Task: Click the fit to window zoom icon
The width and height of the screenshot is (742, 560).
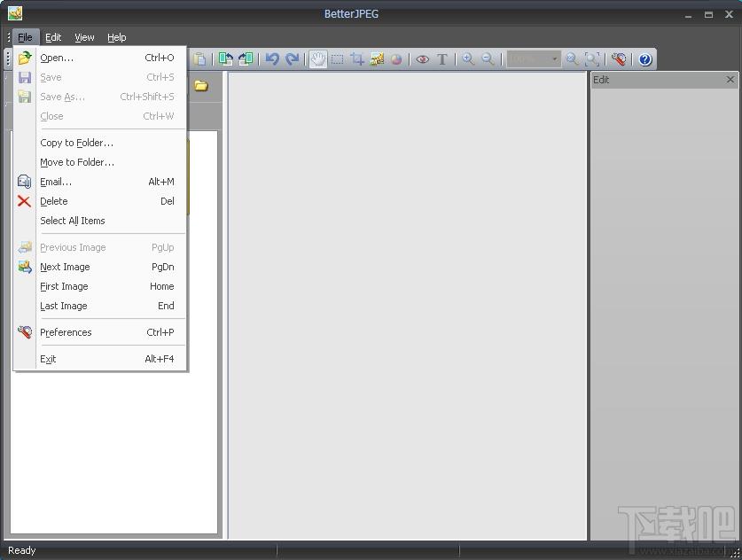Action: (x=592, y=59)
